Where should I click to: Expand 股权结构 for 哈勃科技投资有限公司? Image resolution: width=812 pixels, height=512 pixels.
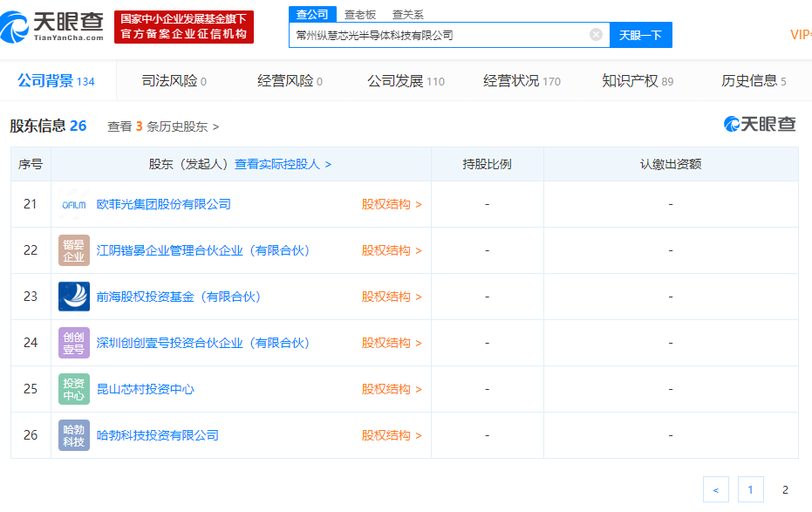[x=392, y=435]
